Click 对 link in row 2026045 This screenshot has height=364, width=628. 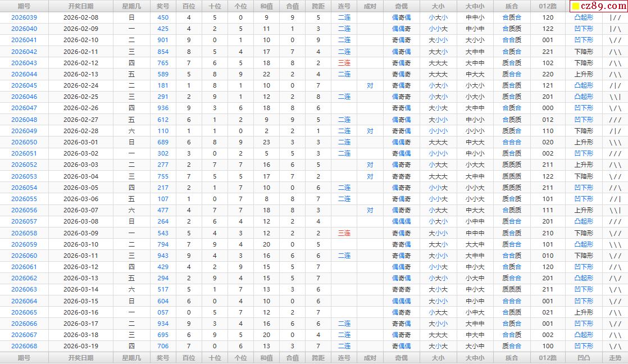[370, 85]
